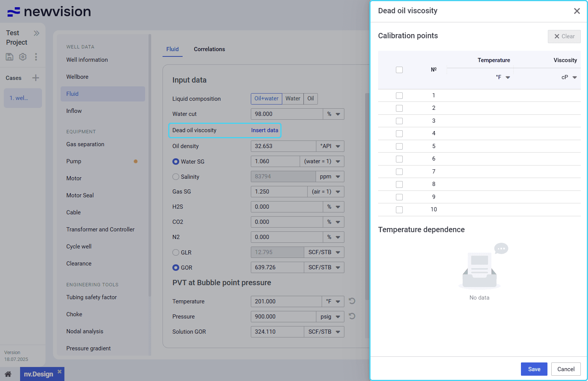Open project settings gear icon
The image size is (588, 381).
(x=23, y=57)
